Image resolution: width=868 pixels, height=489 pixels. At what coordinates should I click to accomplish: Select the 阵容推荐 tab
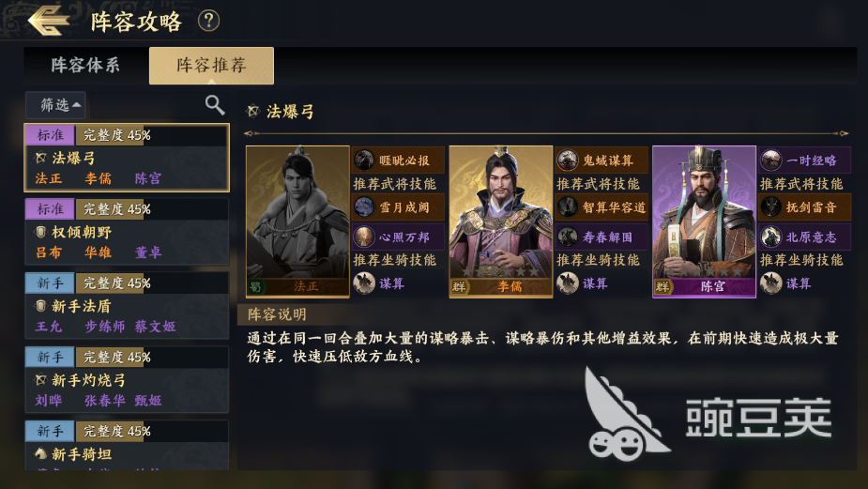click(211, 66)
